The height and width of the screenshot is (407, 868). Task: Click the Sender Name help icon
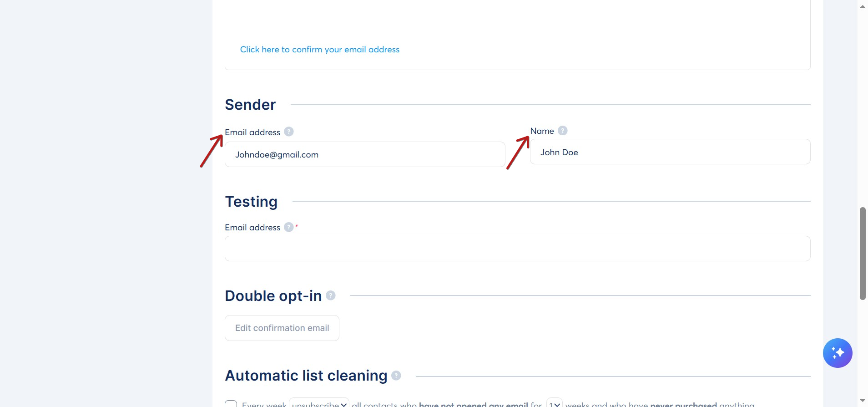coord(563,131)
